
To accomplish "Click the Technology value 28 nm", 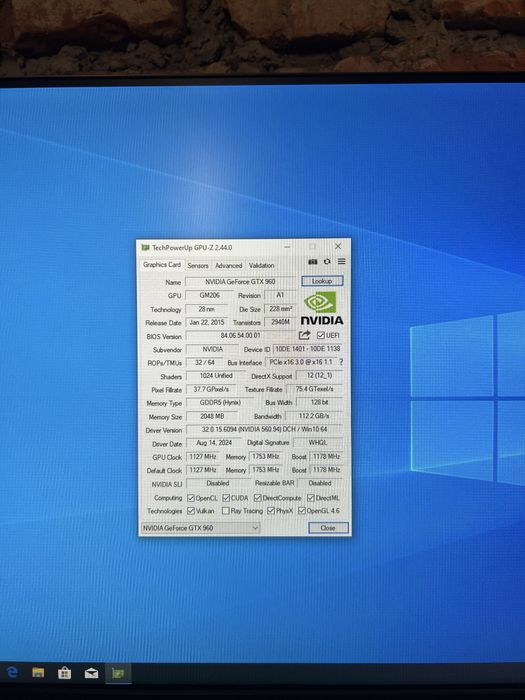I will click(x=207, y=309).
